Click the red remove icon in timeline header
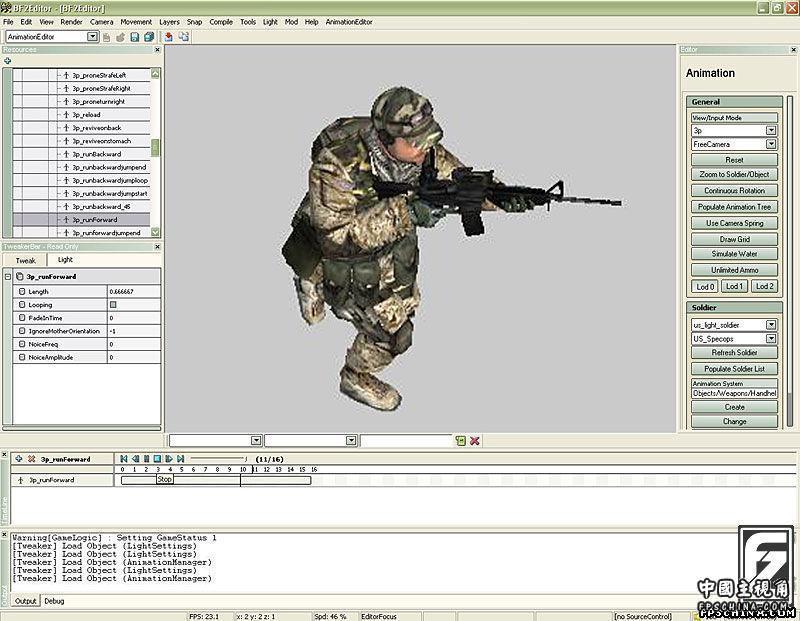 (x=31, y=459)
